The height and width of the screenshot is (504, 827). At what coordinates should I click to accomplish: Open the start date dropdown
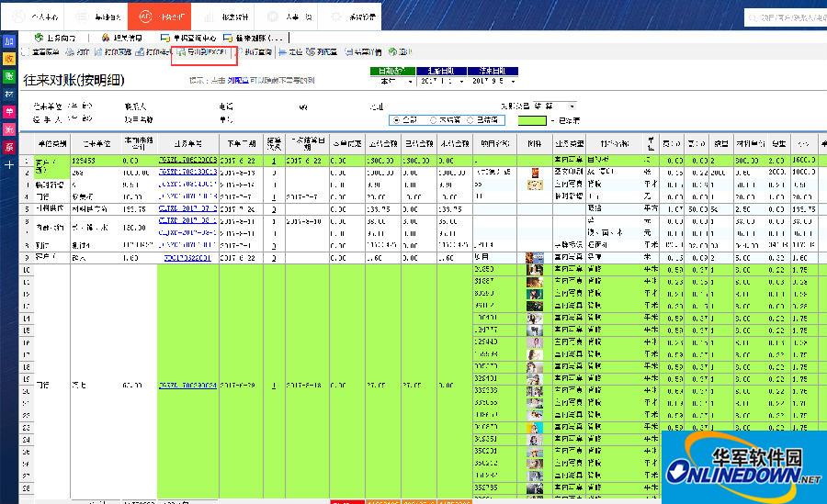point(461,82)
